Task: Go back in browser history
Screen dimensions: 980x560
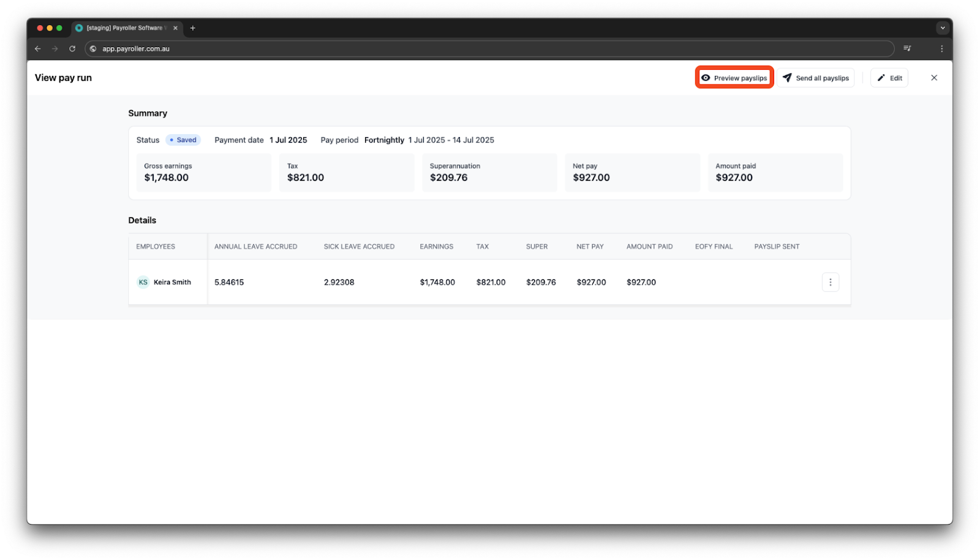Action: [38, 48]
